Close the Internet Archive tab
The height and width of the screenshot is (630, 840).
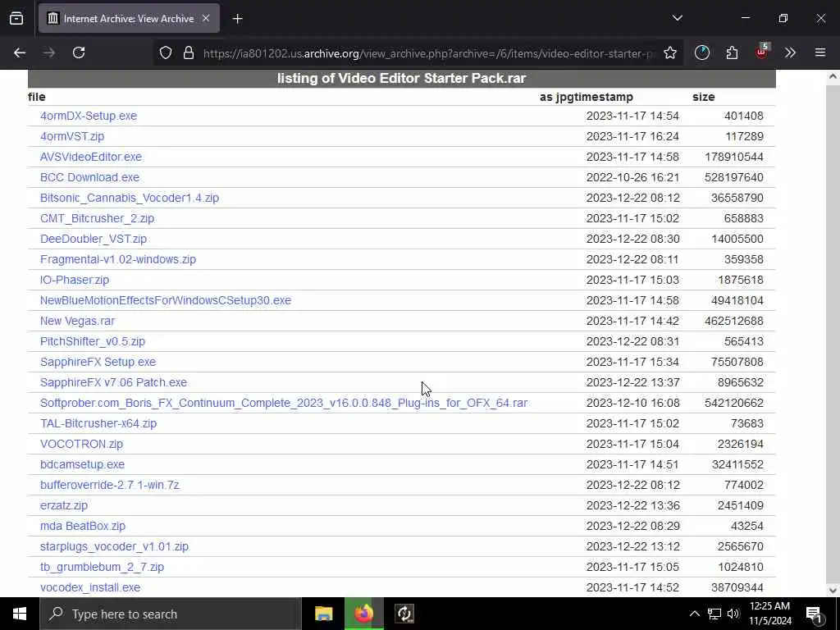pos(206,18)
